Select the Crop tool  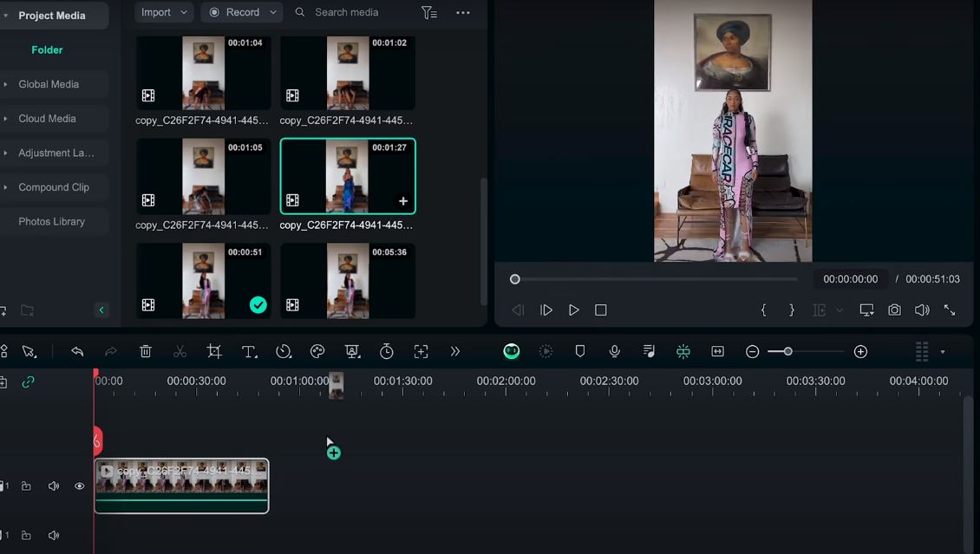click(214, 352)
